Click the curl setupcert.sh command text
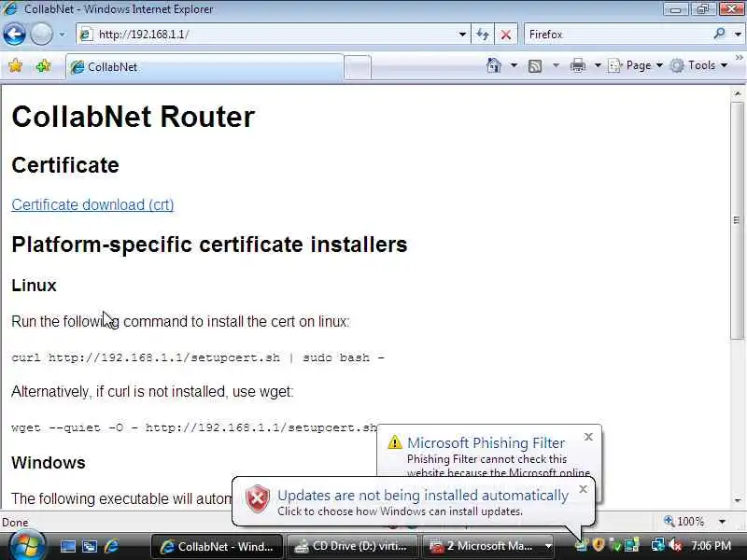This screenshot has height=560, width=747. pyautogui.click(x=198, y=357)
